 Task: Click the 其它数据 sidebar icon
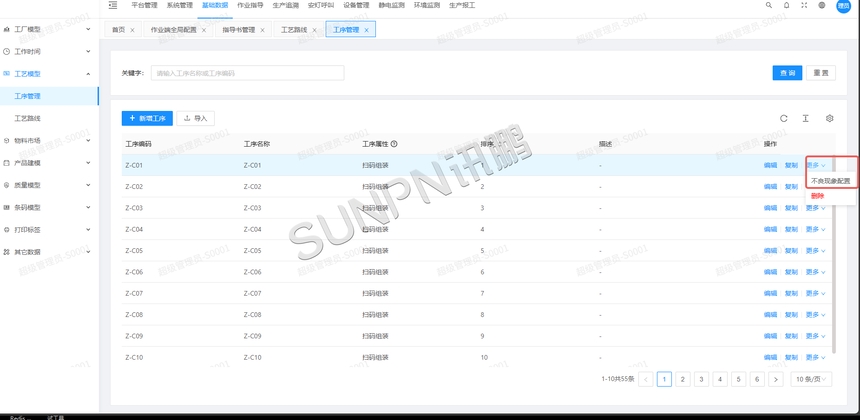[7, 252]
